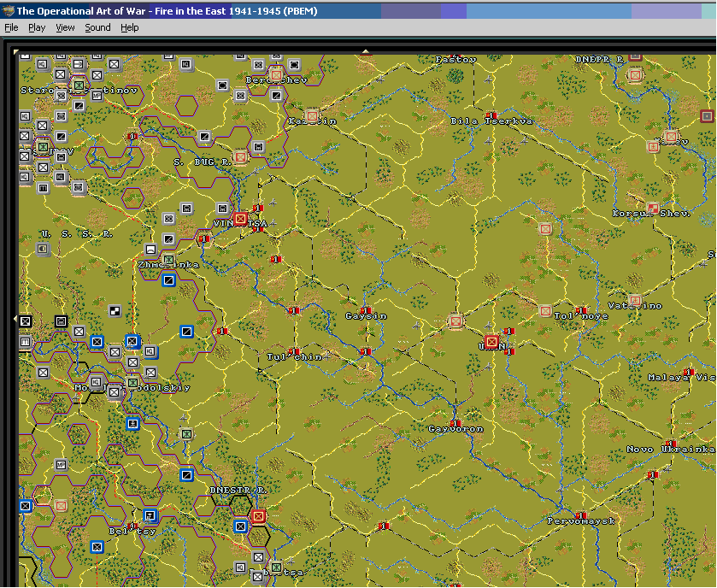This screenshot has height=588, width=717.
Task: Select the red unit beside the Dnestr R. label
Action: [258, 516]
